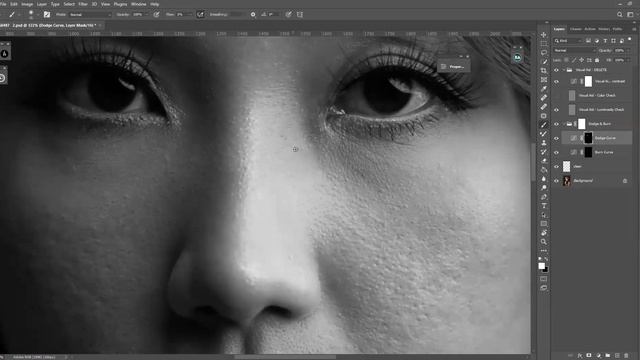Open the layer Kind filter dropdown
Image resolution: width=640 pixels, height=360 pixels.
click(x=568, y=41)
